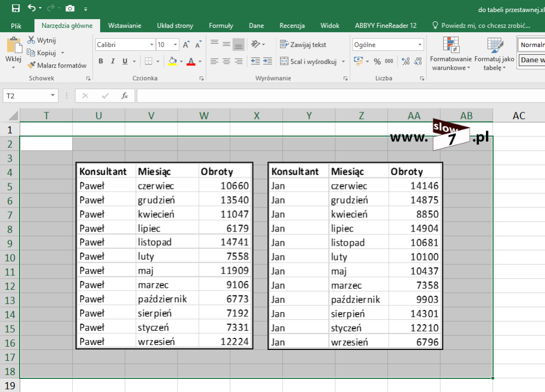Click the Kopiuj copy button
The height and width of the screenshot is (392, 545).
click(x=42, y=53)
